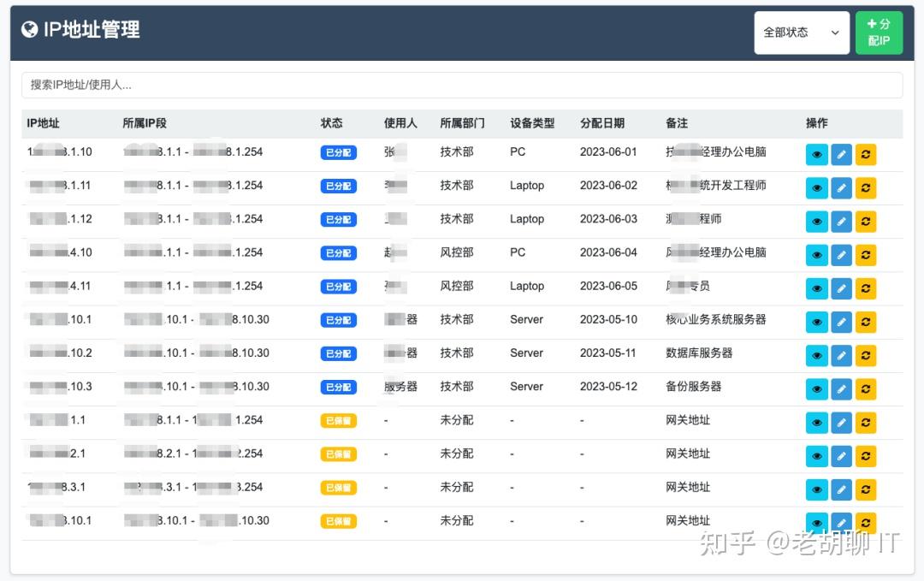This screenshot has width=924, height=581.
Task: Click the 已分配 badge in 数据库服务器 row
Action: tap(338, 353)
